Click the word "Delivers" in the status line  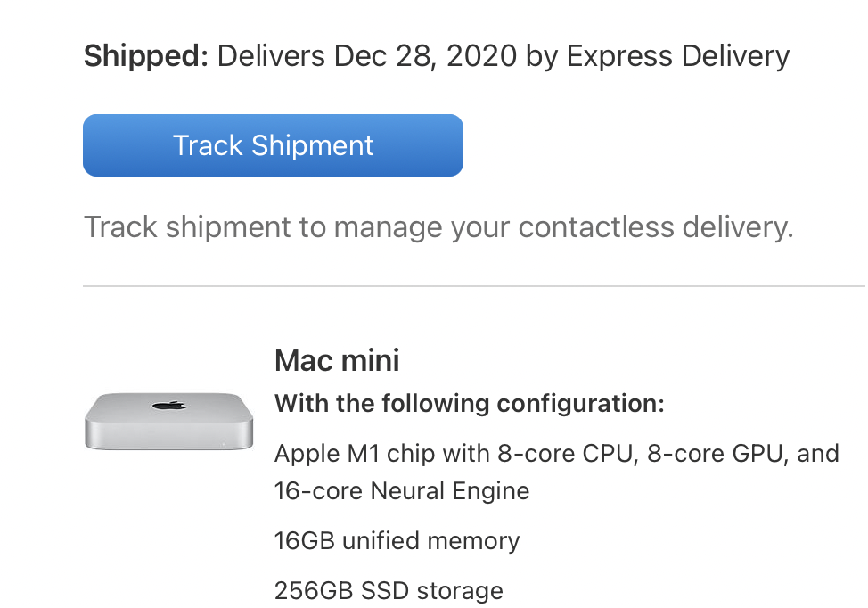[x=272, y=56]
